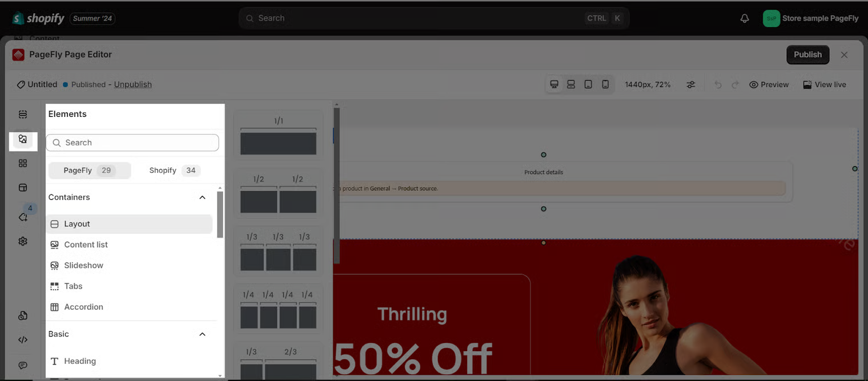Open the Add elements sidebar icon

click(23, 139)
